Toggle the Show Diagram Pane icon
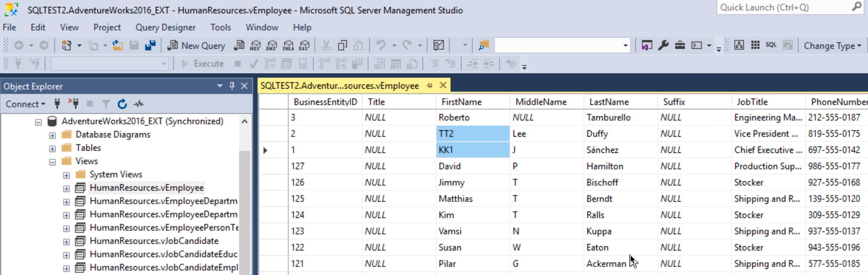 pyautogui.click(x=739, y=45)
